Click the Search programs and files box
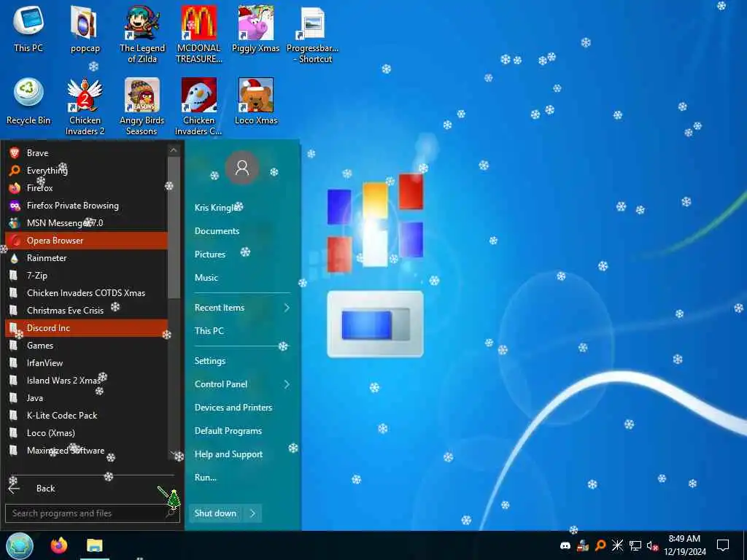747x560 pixels. (92, 513)
